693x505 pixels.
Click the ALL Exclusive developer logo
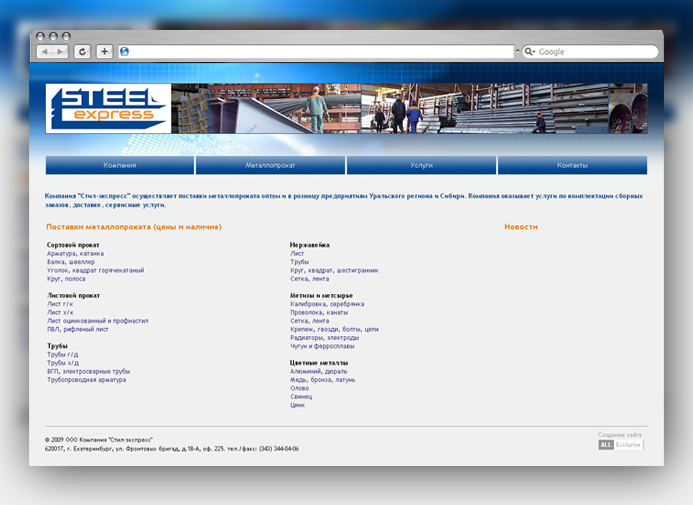pyautogui.click(x=621, y=444)
